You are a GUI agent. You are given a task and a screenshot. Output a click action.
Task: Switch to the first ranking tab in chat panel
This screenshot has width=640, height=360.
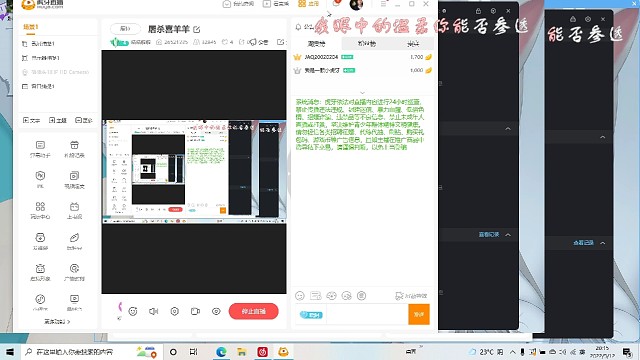click(316, 43)
